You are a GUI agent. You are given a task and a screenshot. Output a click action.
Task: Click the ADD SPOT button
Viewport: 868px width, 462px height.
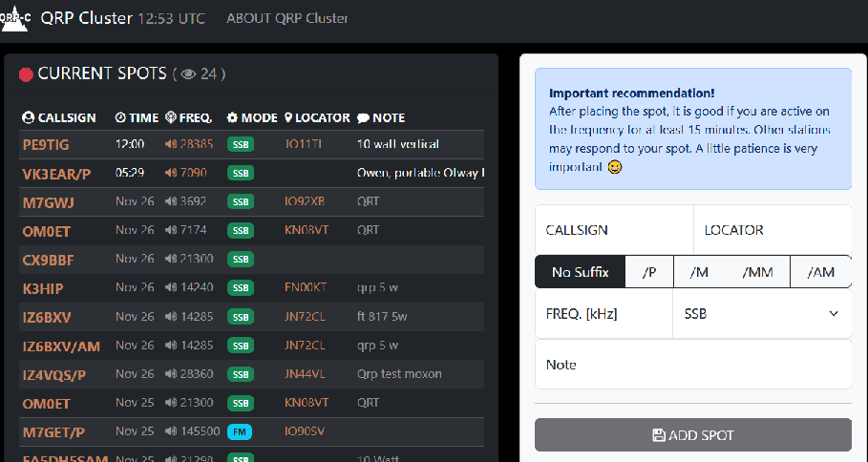pyautogui.click(x=693, y=435)
